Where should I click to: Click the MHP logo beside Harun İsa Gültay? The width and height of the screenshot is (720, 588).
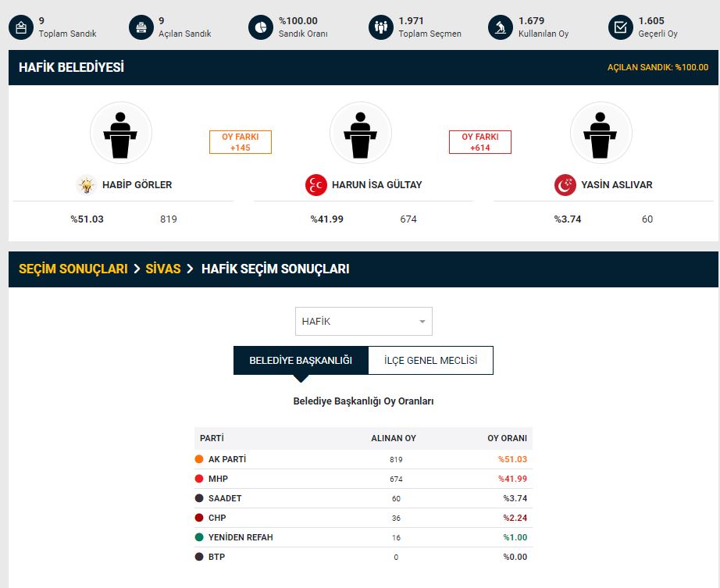(x=315, y=185)
